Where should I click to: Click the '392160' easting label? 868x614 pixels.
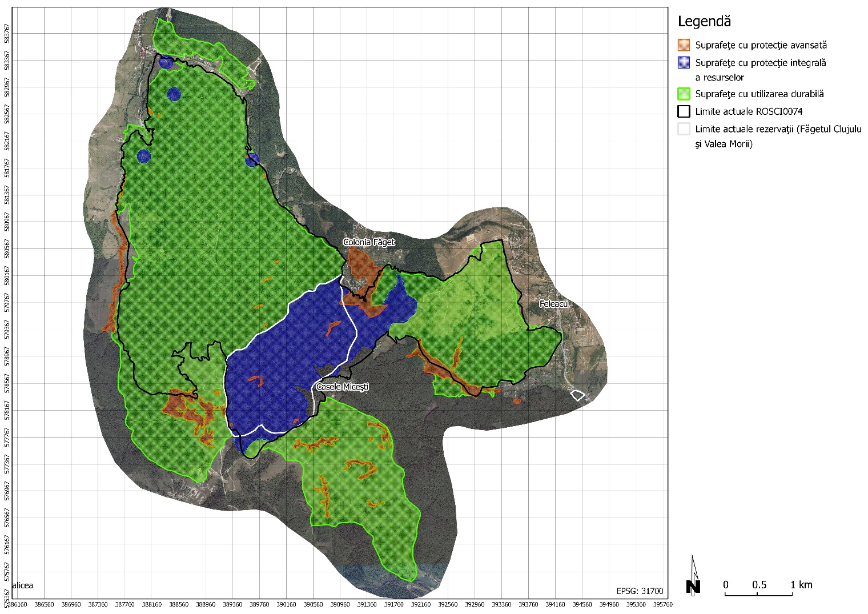[420, 604]
